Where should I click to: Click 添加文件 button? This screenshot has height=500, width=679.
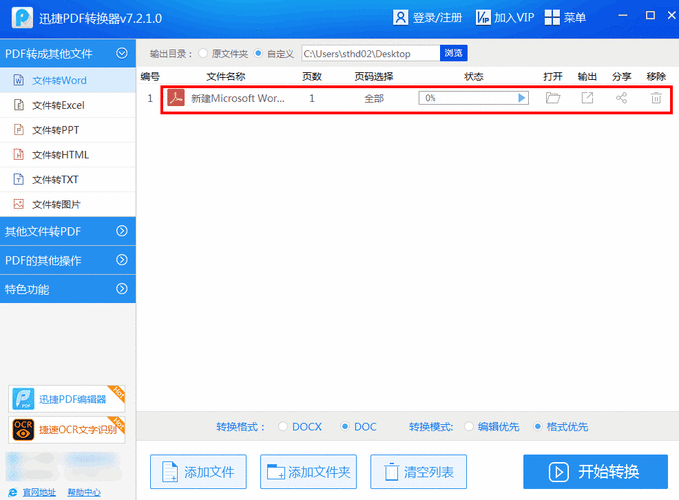point(198,471)
